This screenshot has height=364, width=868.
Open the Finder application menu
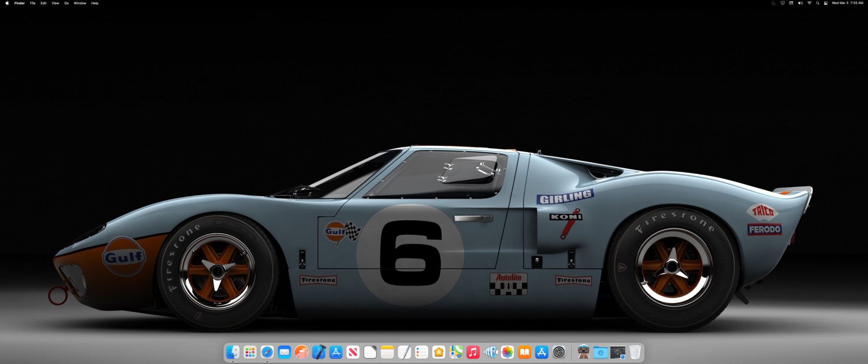click(20, 3)
